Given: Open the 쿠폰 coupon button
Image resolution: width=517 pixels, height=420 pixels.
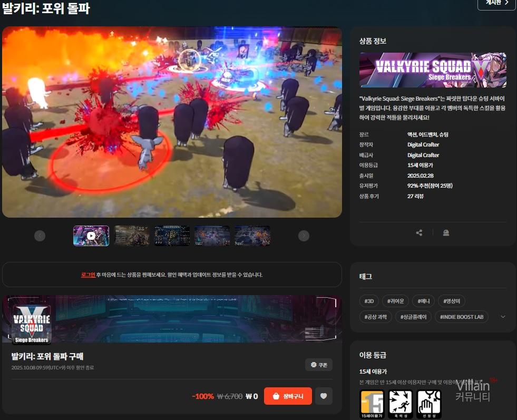Looking at the screenshot, I should pyautogui.click(x=318, y=365).
